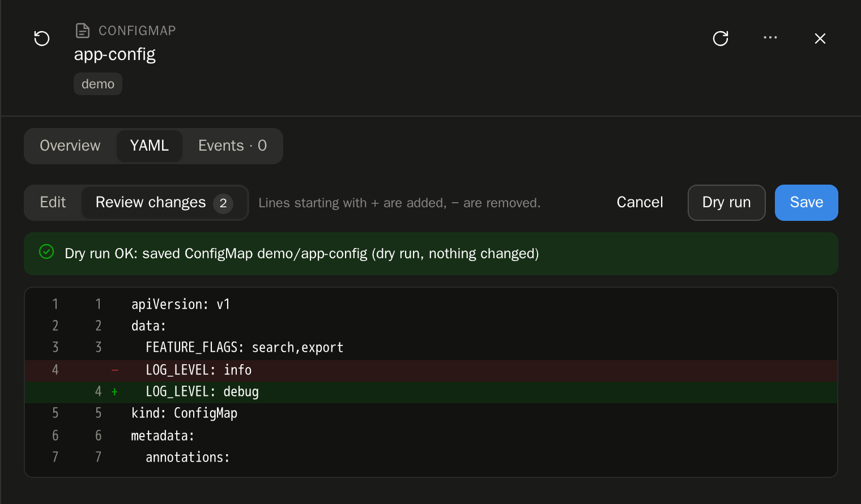Click the demo namespace badge
This screenshot has width=861, height=504.
98,84
